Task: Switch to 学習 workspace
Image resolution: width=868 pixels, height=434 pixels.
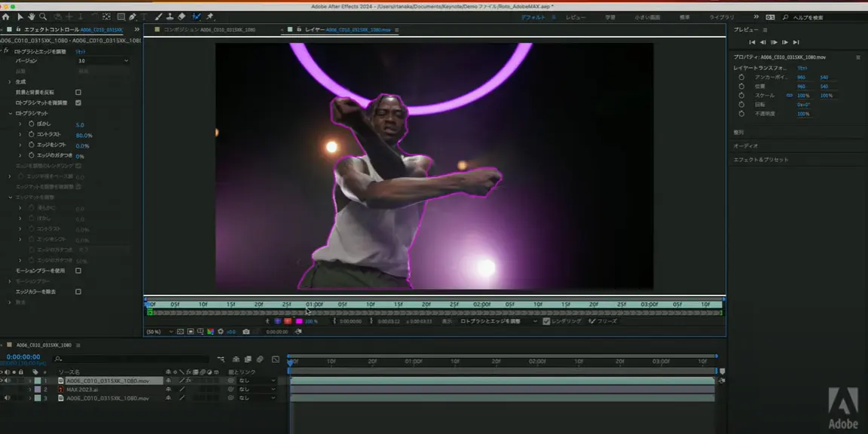Action: click(610, 18)
